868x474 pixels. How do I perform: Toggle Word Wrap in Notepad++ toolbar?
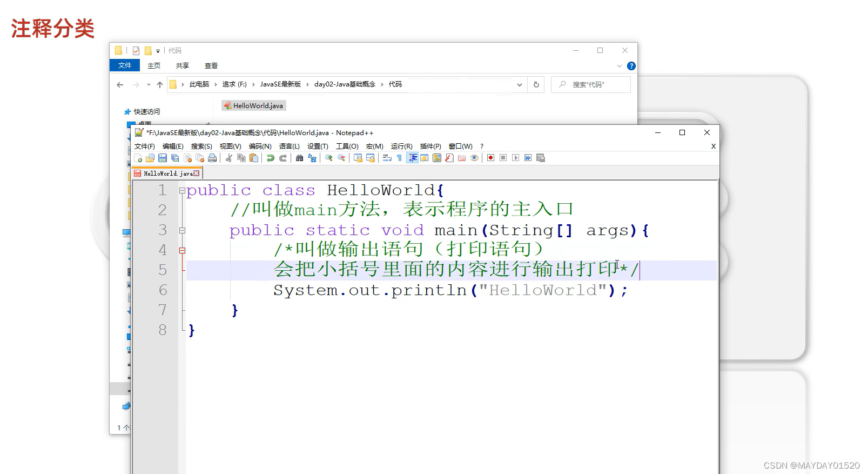pos(387,158)
